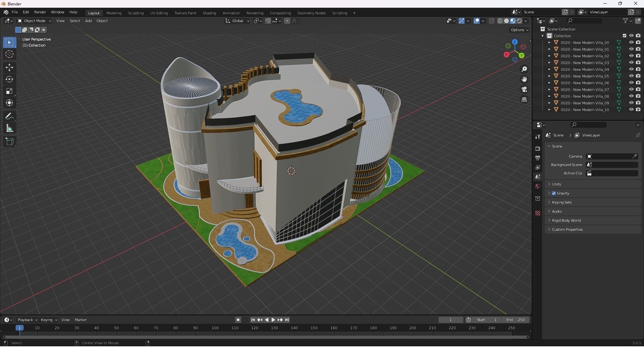Expand the Keying Sets panel

[593, 202]
